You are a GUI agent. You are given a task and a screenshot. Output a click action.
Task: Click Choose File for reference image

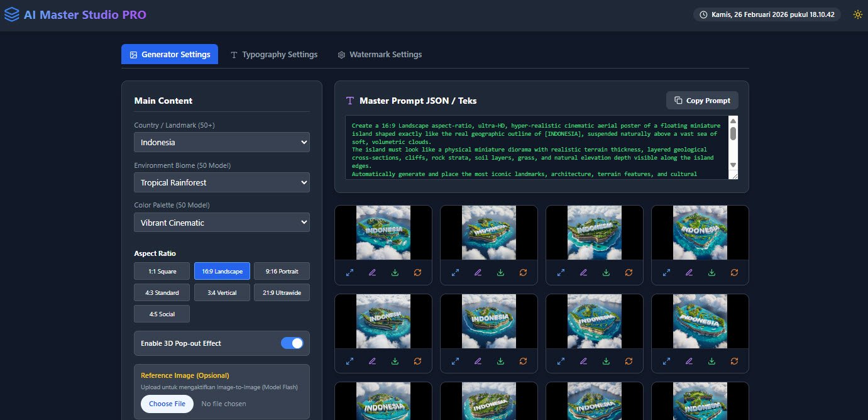(167, 404)
